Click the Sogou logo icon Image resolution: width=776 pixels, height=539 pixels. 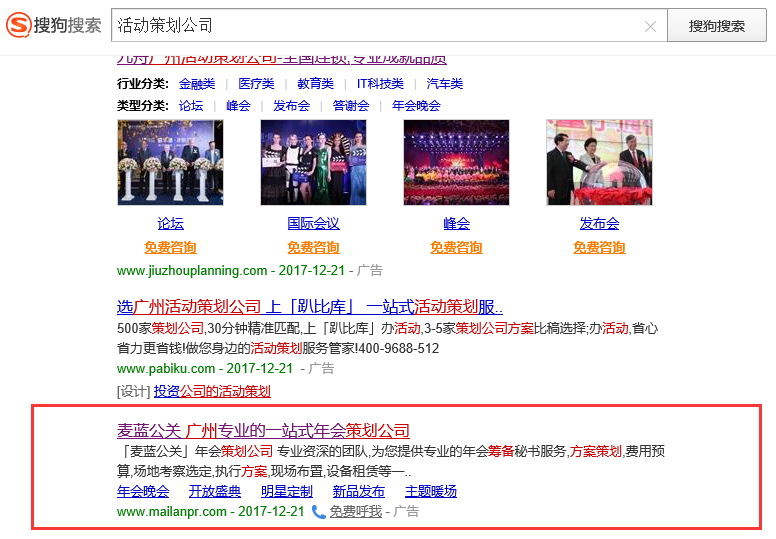click(19, 25)
